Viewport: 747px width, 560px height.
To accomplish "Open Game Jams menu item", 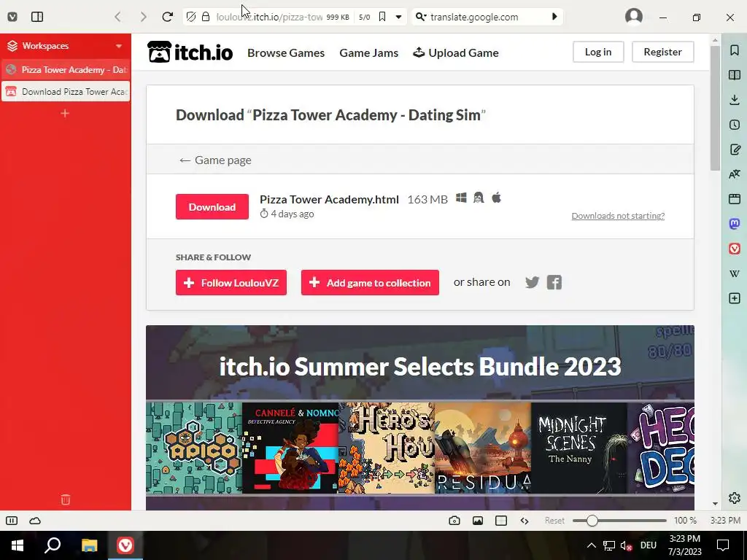I will 368,52.
